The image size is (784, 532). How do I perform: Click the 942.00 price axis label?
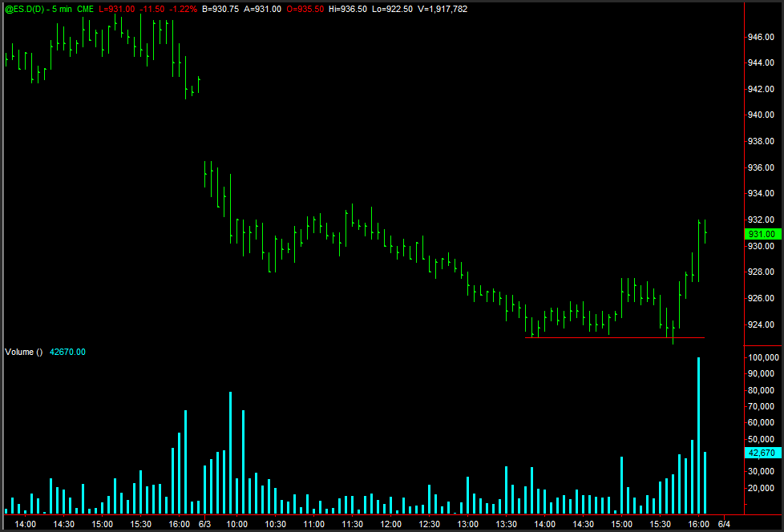coord(761,89)
